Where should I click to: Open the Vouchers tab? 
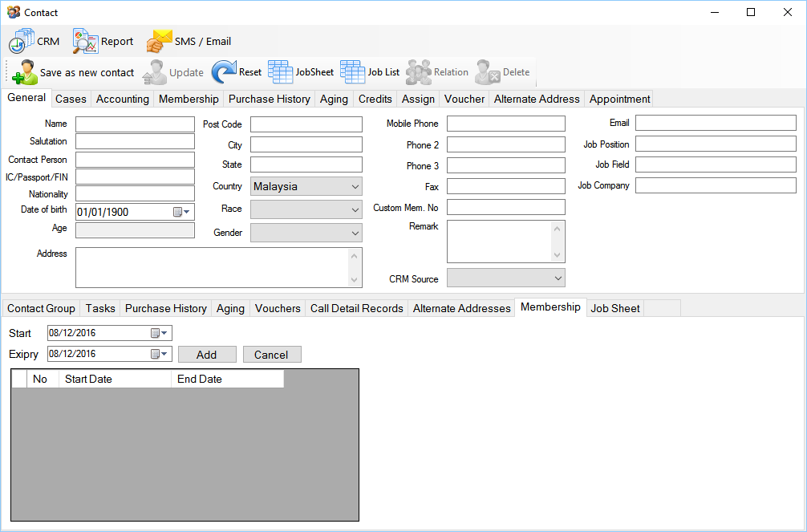click(x=278, y=308)
